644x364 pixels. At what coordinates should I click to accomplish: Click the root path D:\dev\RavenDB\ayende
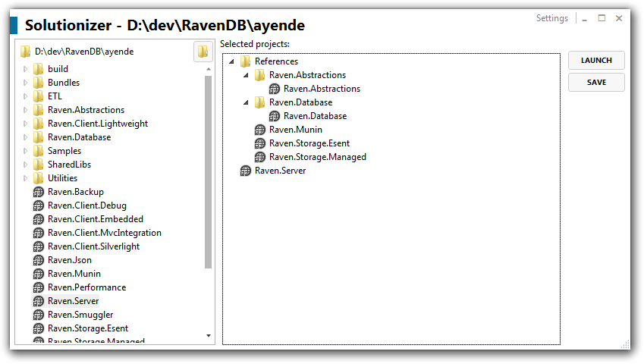coord(84,52)
